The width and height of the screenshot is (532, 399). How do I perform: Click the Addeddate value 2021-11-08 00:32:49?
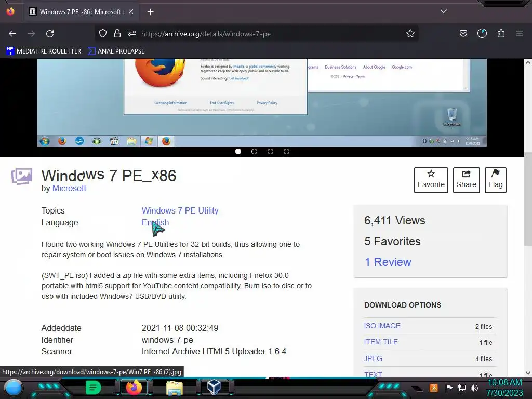(180, 328)
